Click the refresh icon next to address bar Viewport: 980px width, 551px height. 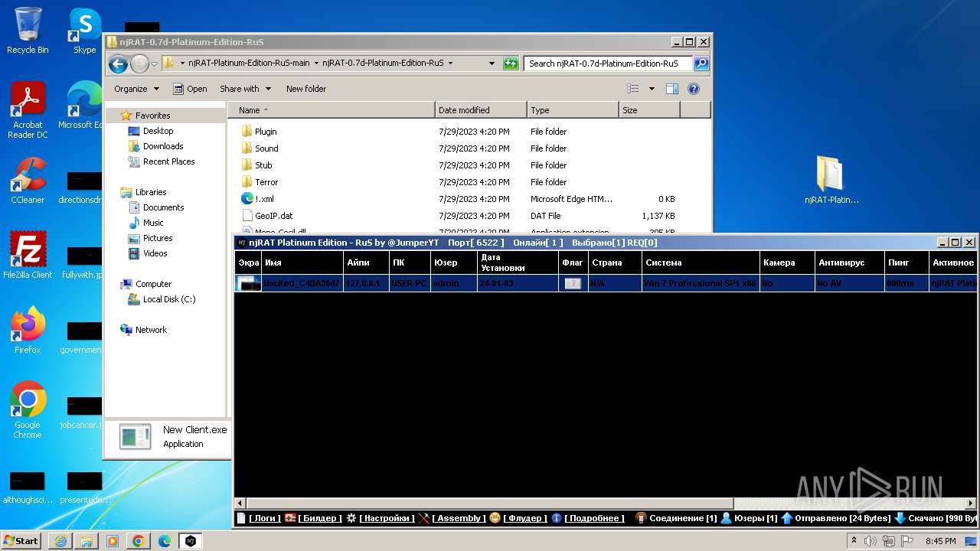click(511, 64)
